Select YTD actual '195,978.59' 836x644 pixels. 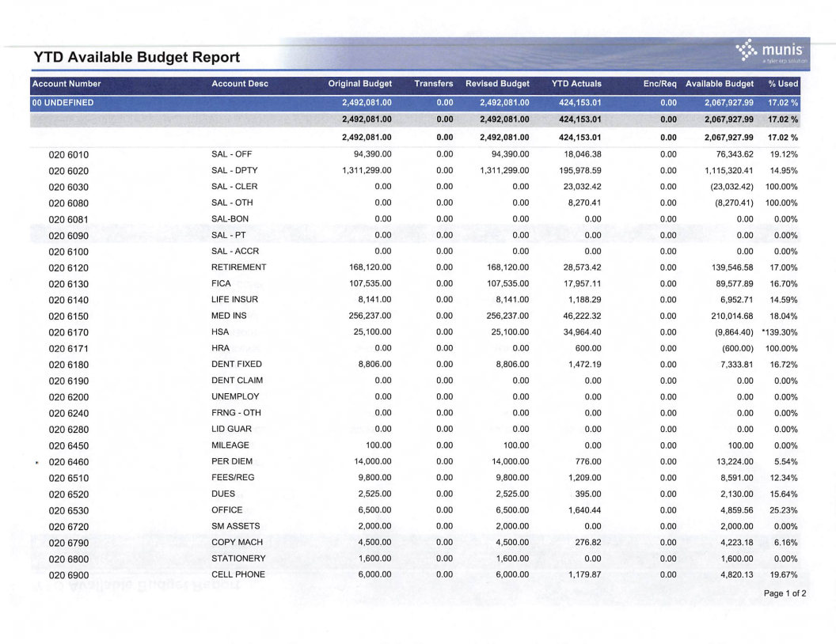tap(580, 170)
